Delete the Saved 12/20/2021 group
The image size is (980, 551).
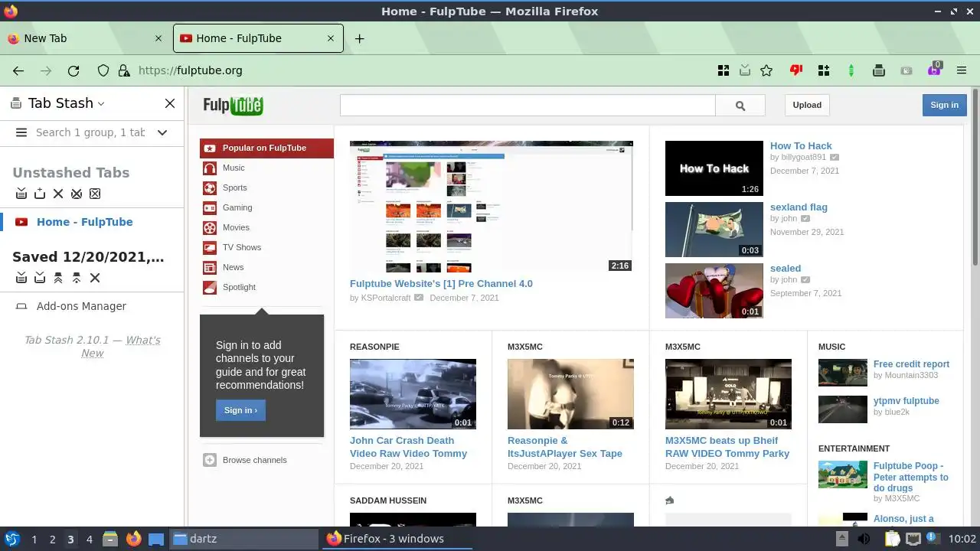click(x=95, y=278)
